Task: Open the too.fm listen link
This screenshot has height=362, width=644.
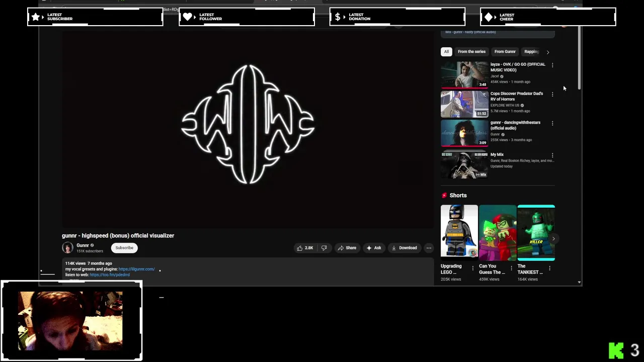Action: 110,275
